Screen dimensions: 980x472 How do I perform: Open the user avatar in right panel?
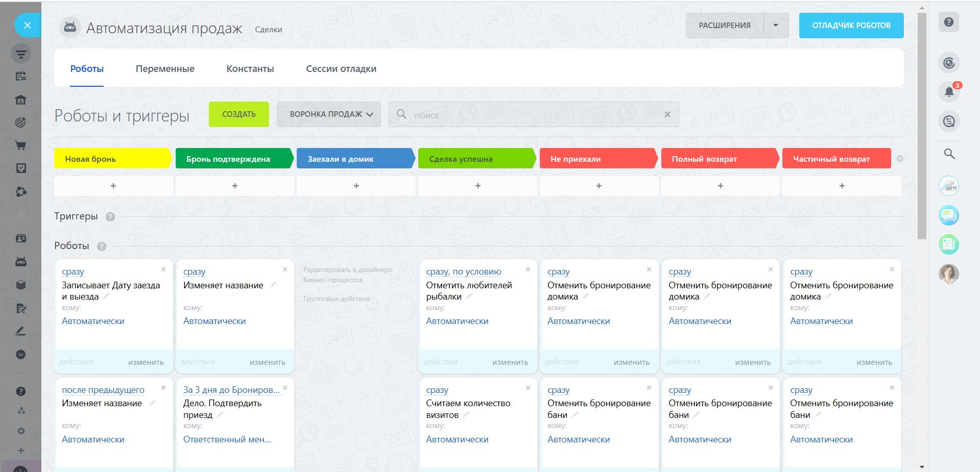948,274
